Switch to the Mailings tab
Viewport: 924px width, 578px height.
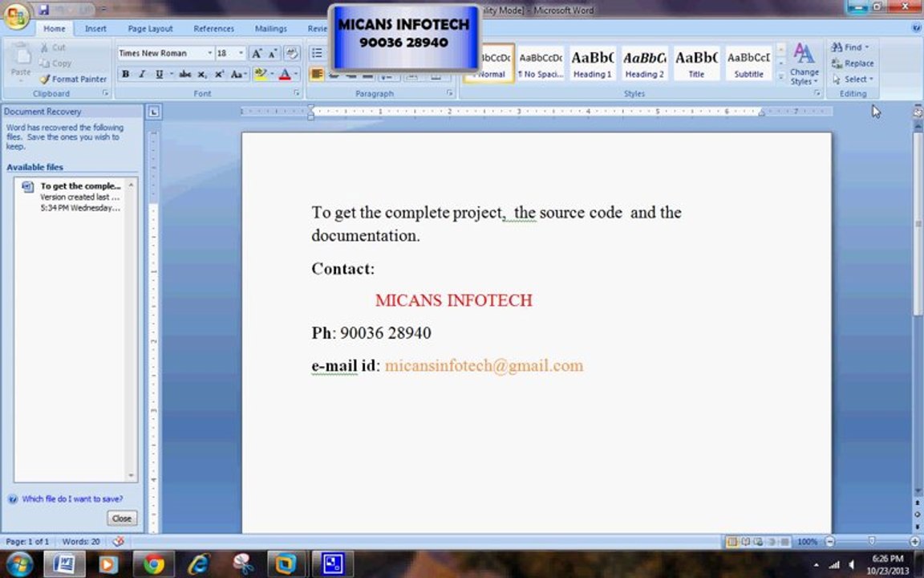(271, 28)
